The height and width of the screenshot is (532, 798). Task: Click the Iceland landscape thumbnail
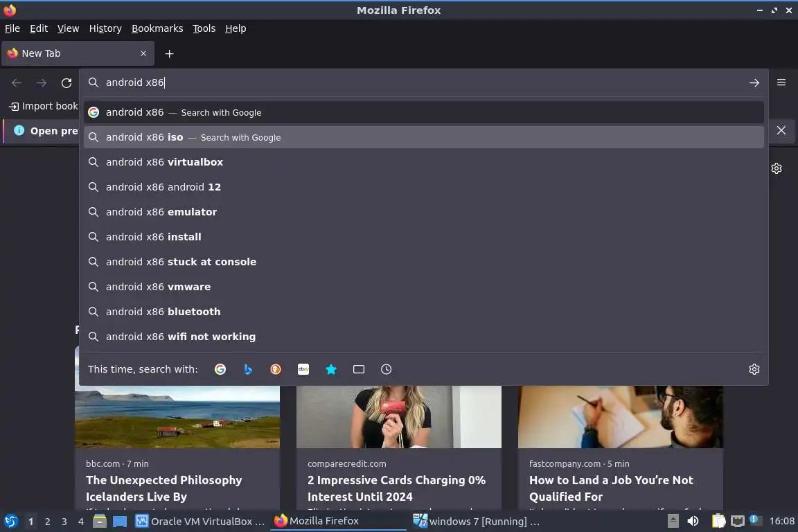(177, 417)
